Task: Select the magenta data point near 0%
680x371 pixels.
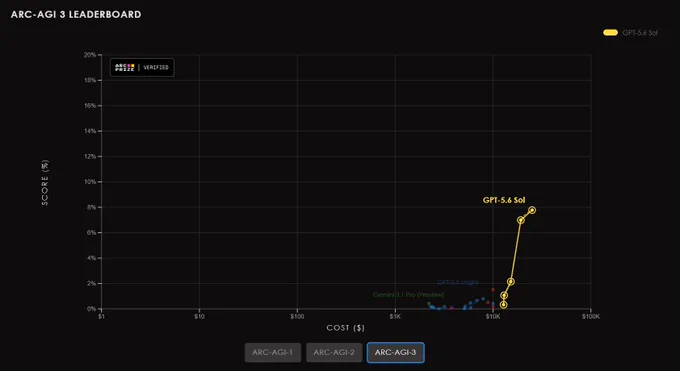Action: pos(451,308)
